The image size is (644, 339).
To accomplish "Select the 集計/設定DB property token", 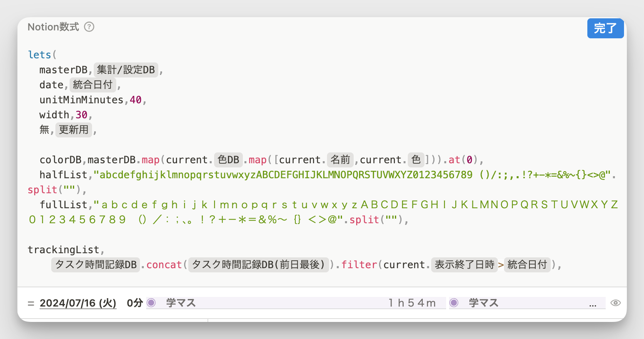I will click(x=126, y=70).
